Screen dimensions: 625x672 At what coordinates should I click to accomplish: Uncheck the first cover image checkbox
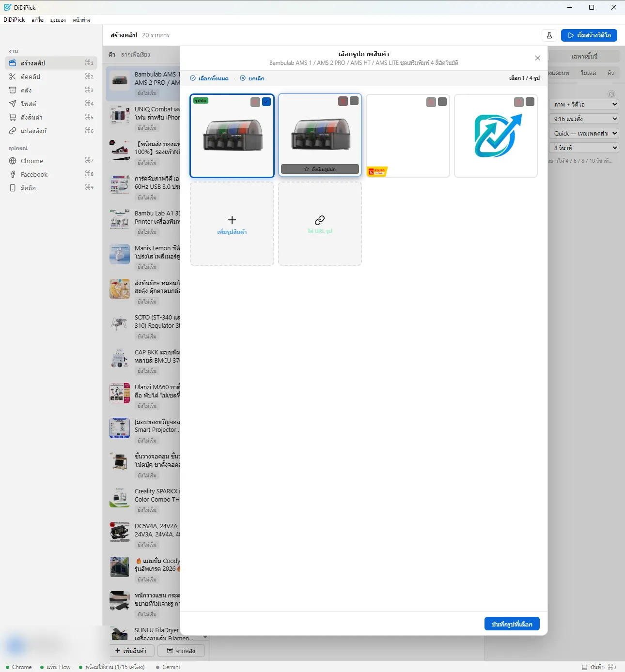point(266,102)
